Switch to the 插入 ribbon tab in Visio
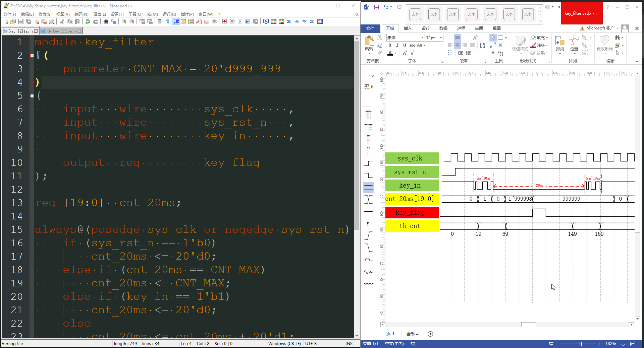 point(408,28)
